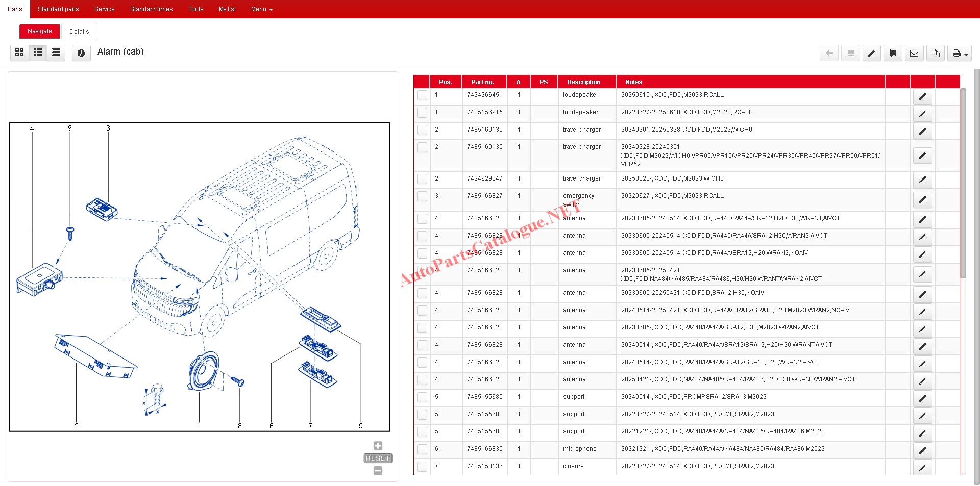The width and height of the screenshot is (980, 486).
Task: Select the compact list view icon
Action: coord(56,52)
